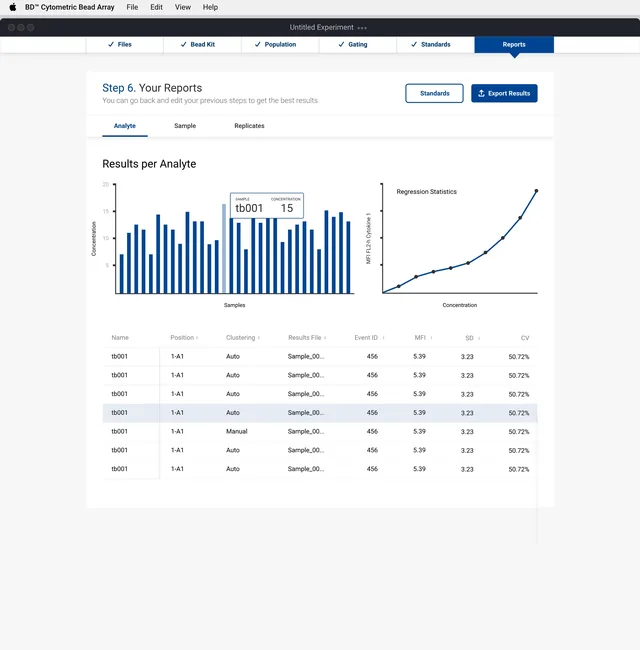Screen dimensions: 640x650
Task: Click the CV column header
Action: [525, 338]
